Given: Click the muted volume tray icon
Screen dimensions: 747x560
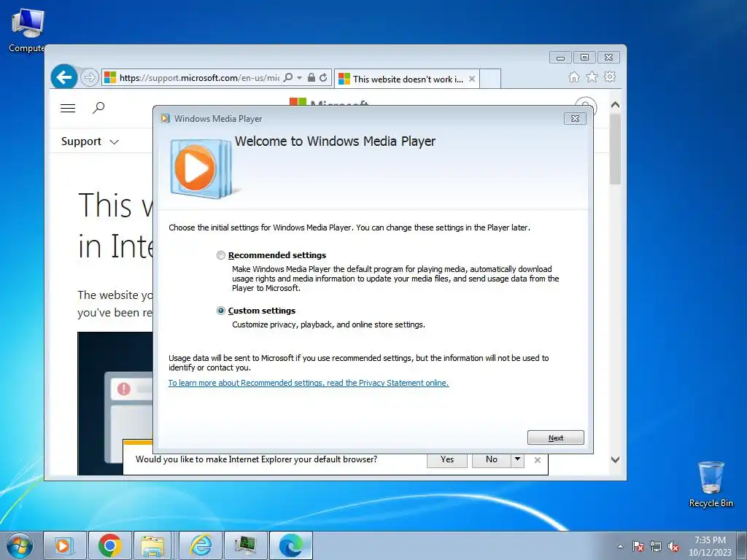Looking at the screenshot, I should [673, 546].
